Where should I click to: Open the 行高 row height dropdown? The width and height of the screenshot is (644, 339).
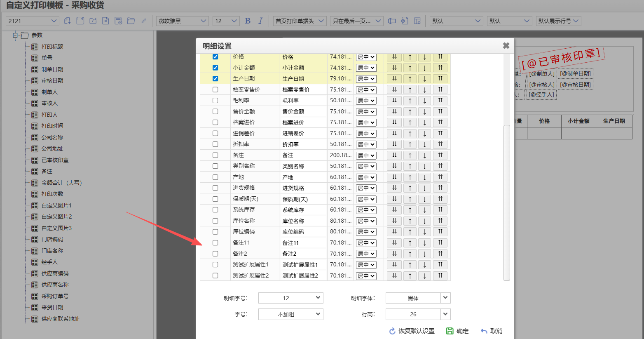tap(445, 314)
